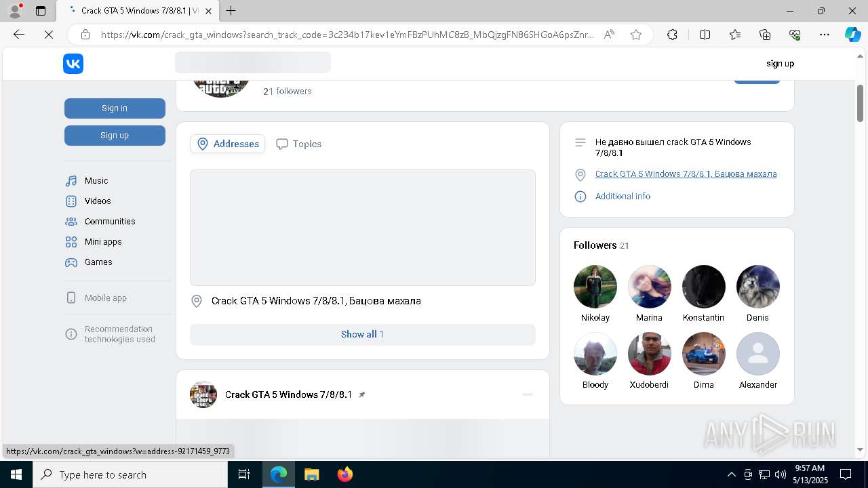The width and height of the screenshot is (868, 488).
Task: Open follower Konstantin's avatar
Action: click(704, 287)
